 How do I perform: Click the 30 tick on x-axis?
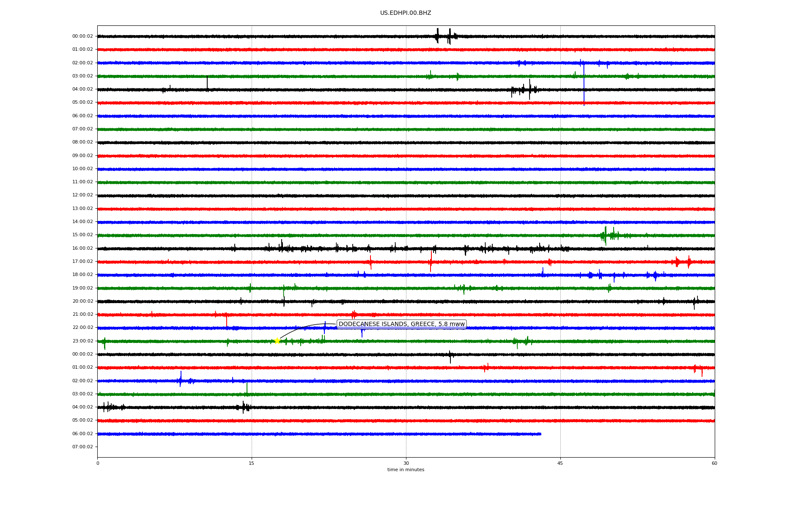406,463
